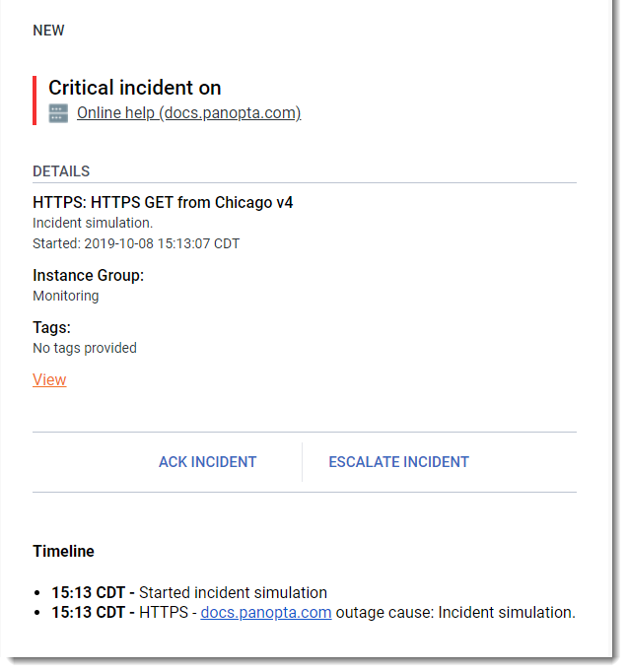Viewport: 627px width, 672px height.
Task: Click the View link
Action: pyautogui.click(x=49, y=379)
